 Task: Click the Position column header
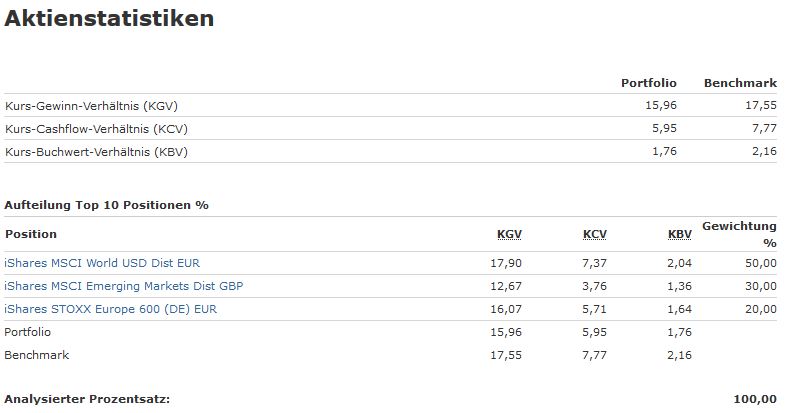click(31, 234)
